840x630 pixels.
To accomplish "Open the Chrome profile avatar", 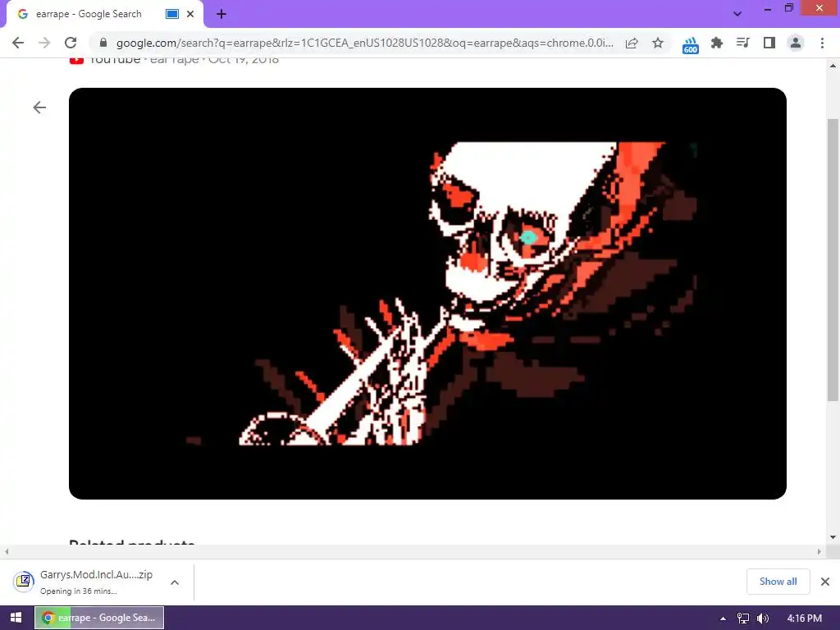I will click(796, 43).
